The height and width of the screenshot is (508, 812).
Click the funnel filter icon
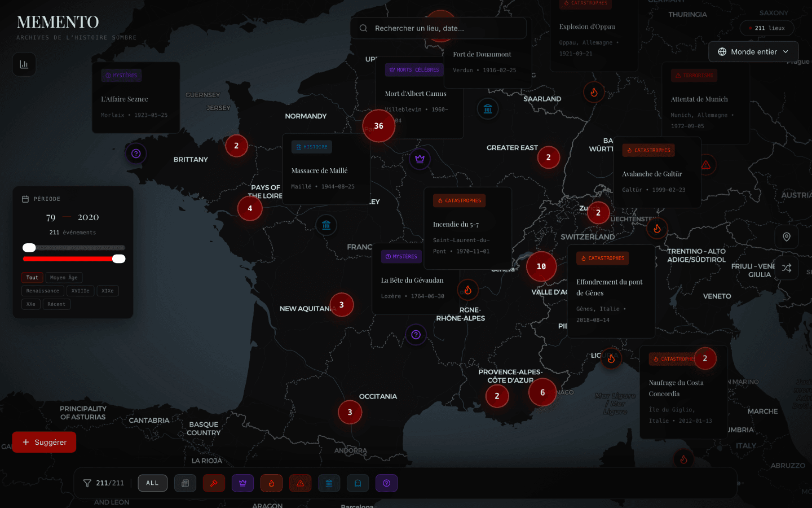point(87,483)
